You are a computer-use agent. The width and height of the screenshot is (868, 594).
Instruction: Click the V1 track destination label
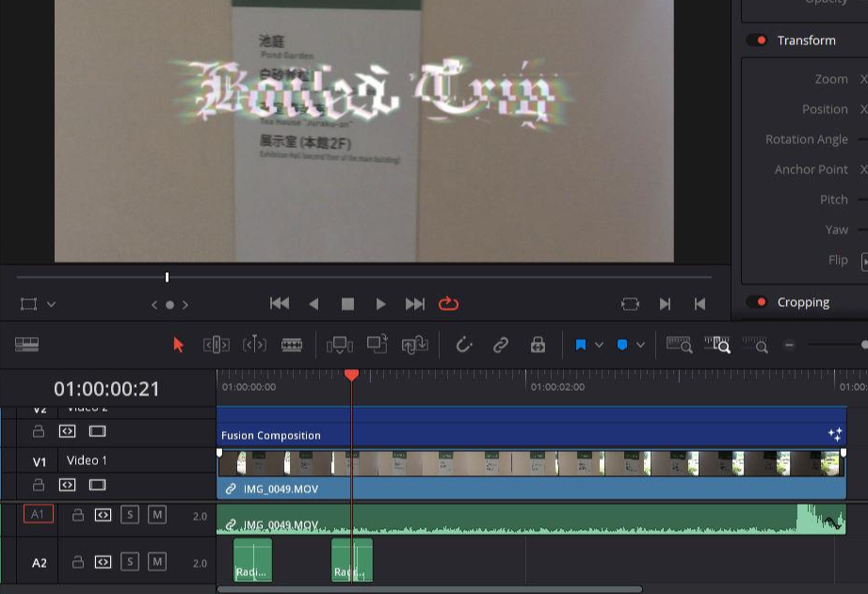tap(40, 461)
